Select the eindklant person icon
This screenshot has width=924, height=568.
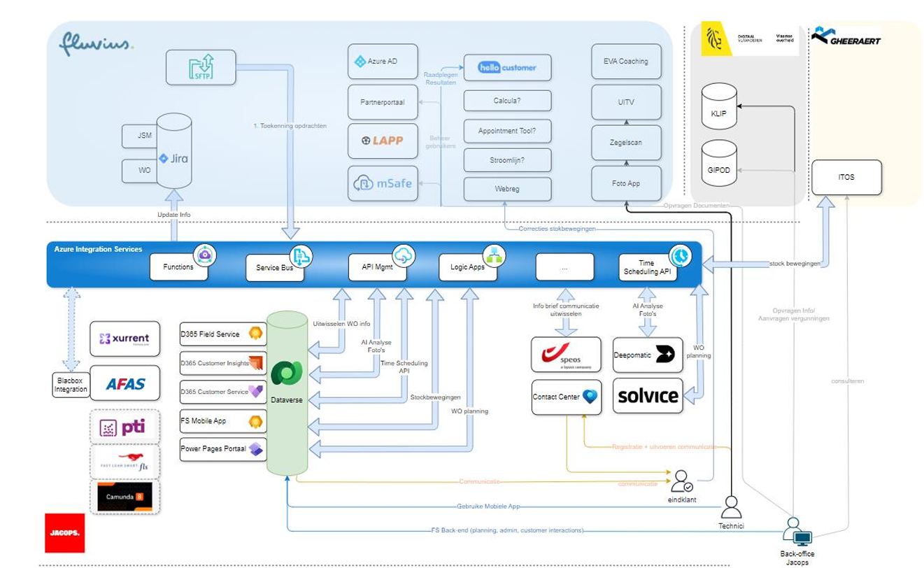tap(681, 481)
